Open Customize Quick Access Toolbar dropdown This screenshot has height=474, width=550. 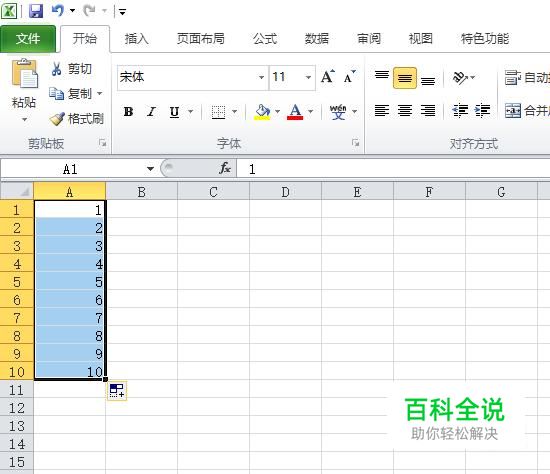click(x=122, y=12)
